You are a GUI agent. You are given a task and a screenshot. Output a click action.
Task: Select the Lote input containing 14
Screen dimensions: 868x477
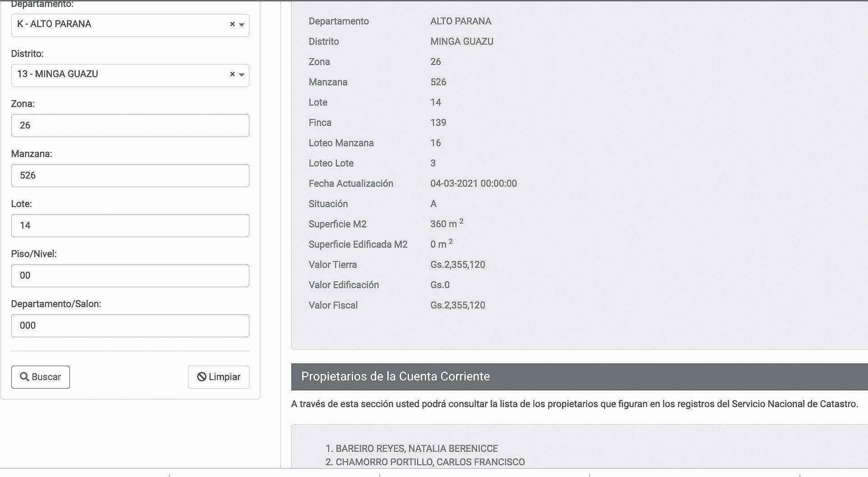tap(130, 225)
